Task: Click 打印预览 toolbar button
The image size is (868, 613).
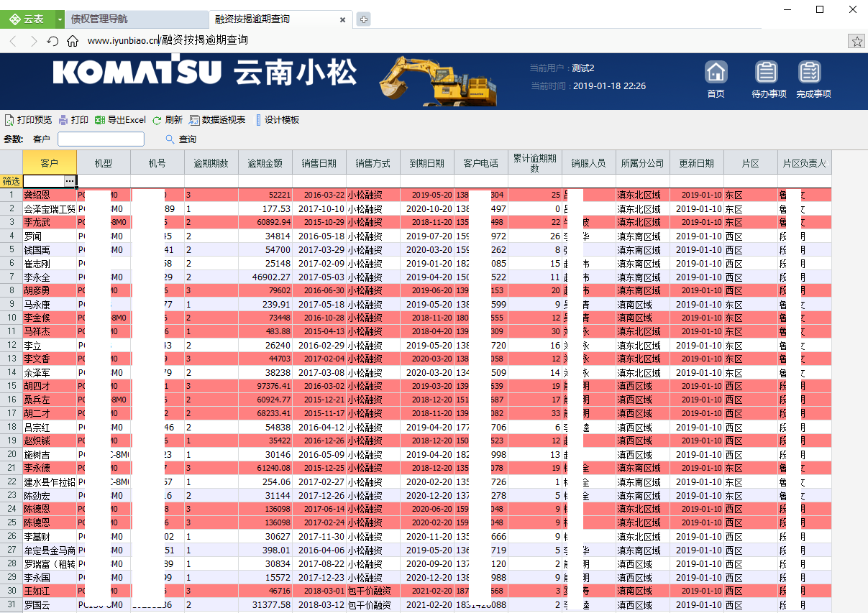Action: coord(29,120)
